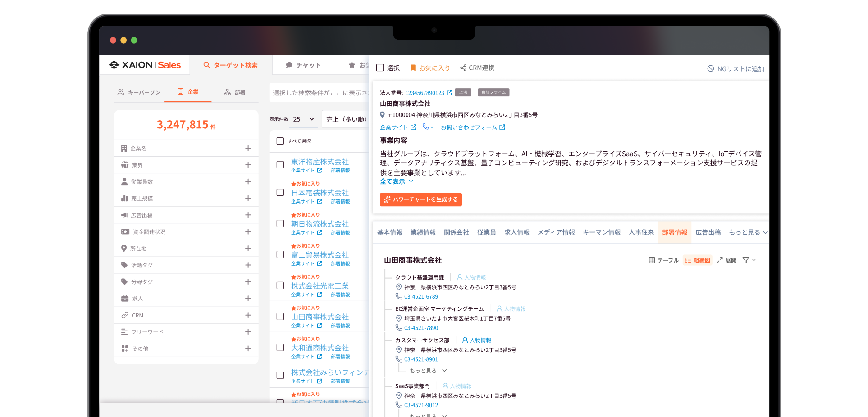This screenshot has height=417, width=868.
Task: Expand もっと見る under カスタマーサクセス部
Action: coord(428,371)
